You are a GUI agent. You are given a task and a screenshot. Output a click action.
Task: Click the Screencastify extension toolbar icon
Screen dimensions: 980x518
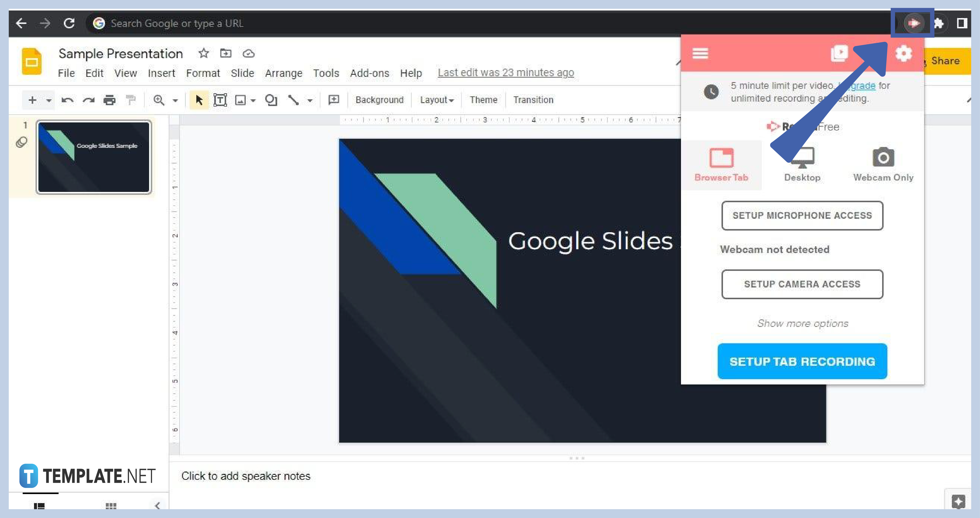911,23
